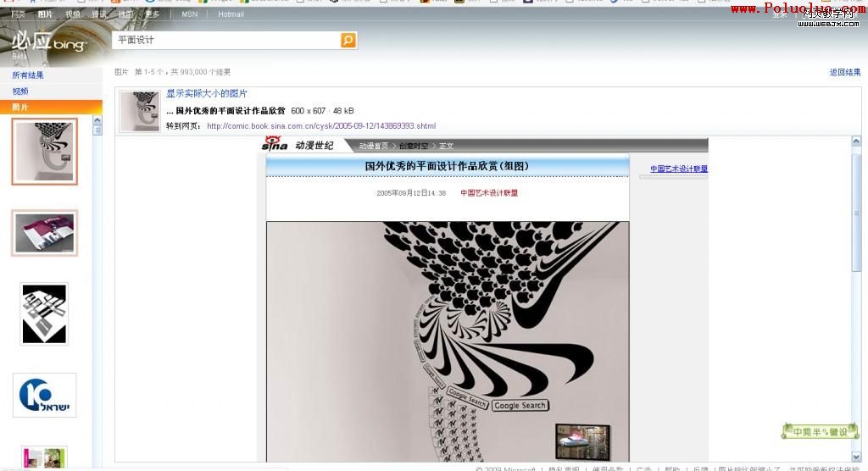Click the search input field

pyautogui.click(x=225, y=41)
